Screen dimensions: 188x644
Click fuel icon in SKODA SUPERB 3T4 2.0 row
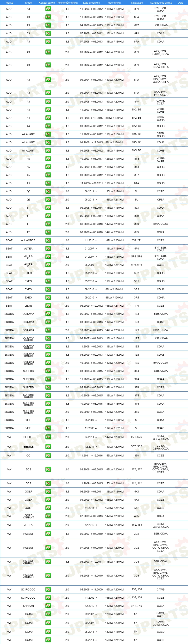click(x=48, y=387)
